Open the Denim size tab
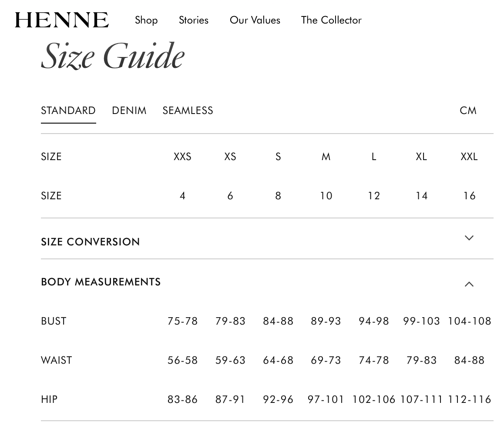This screenshot has width=504, height=429. pos(129,111)
